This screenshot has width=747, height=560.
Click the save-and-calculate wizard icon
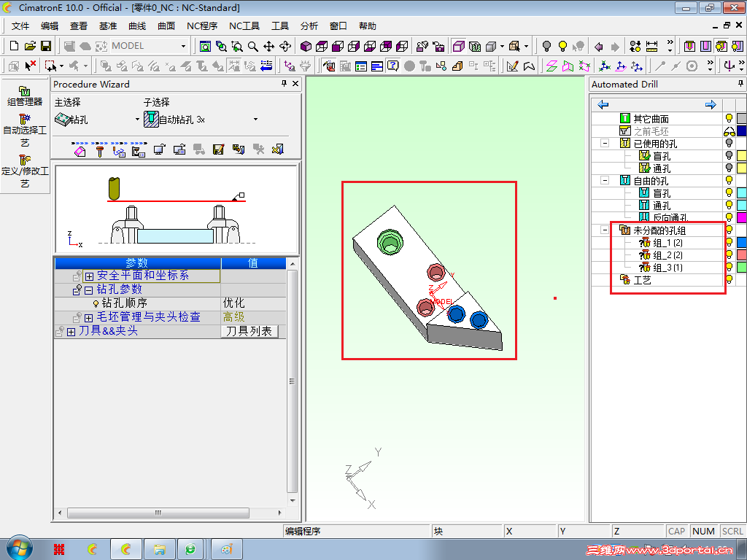(x=218, y=149)
